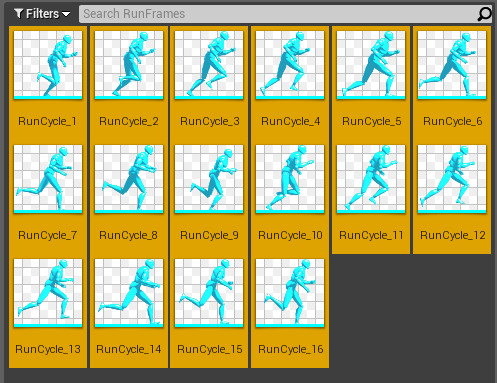Select the RunCycle_11 thumbnail

click(x=371, y=179)
